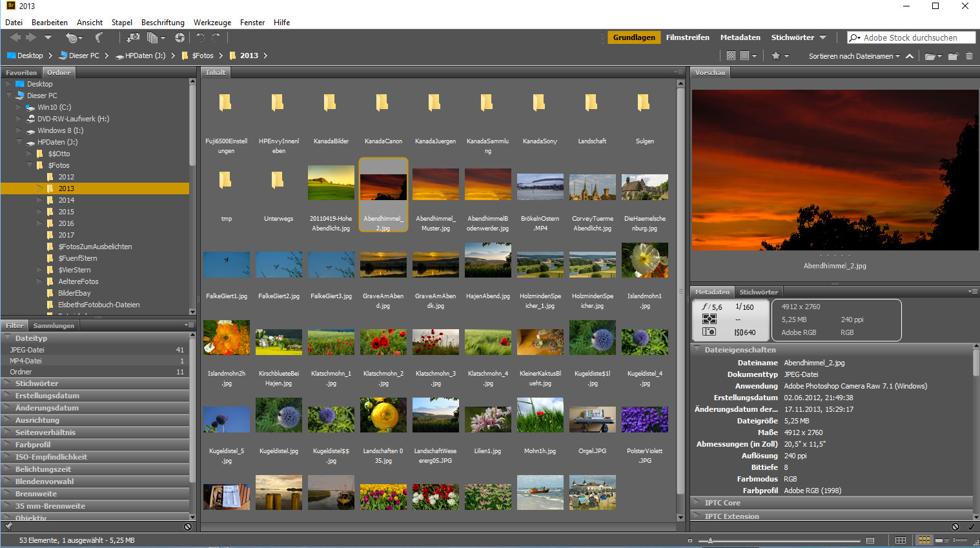Switch to details view mode
Viewport: 980px width, 548px height.
(x=943, y=540)
